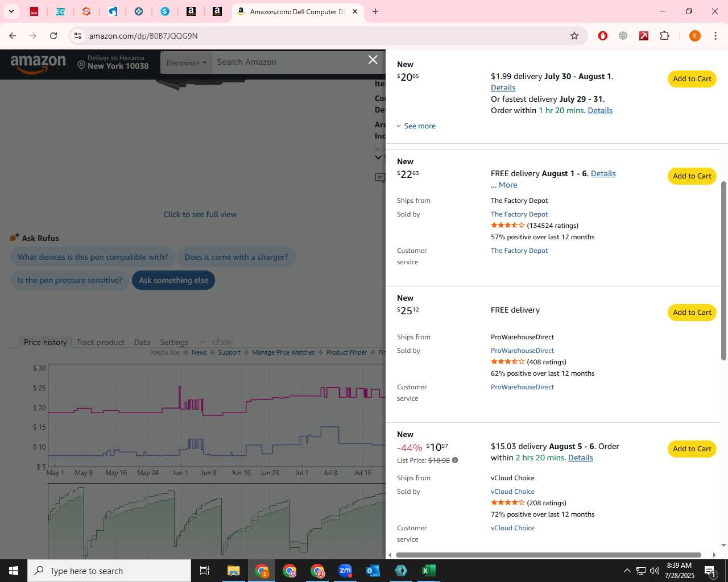The height and width of the screenshot is (582, 728).
Task: Click the grey globe extension icon
Action: pyautogui.click(x=623, y=36)
